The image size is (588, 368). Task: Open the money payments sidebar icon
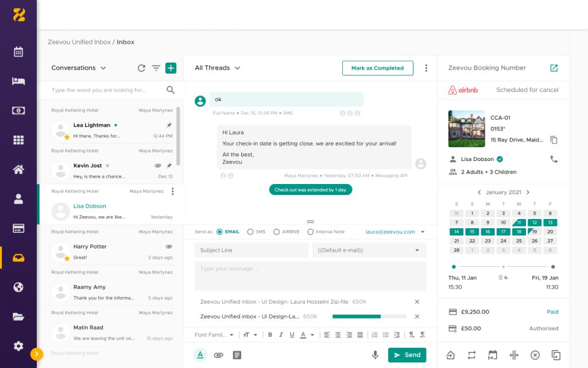click(x=18, y=110)
